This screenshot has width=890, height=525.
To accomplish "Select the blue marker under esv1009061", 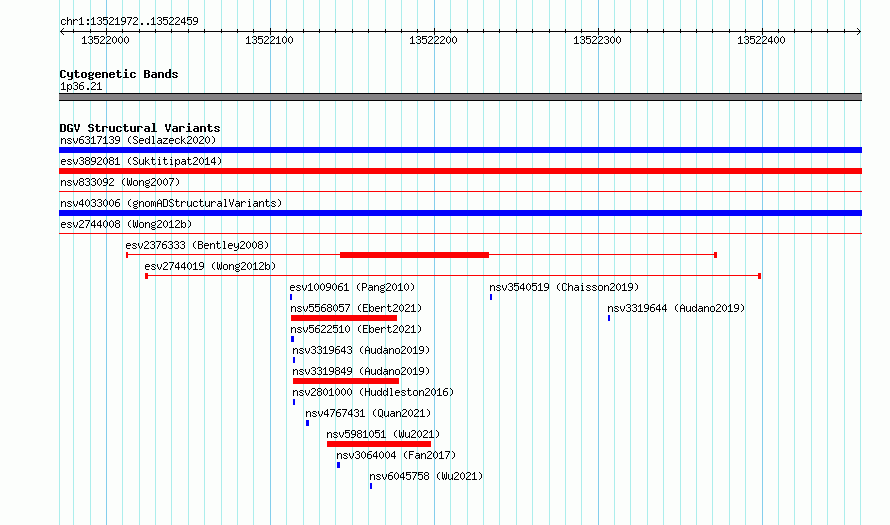I will pos(291,297).
